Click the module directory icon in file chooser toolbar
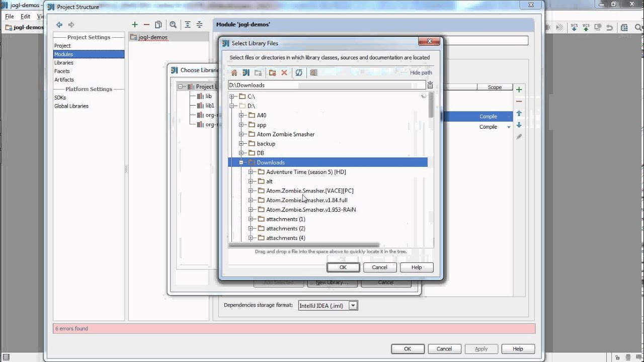This screenshot has width=644, height=362. click(258, 73)
